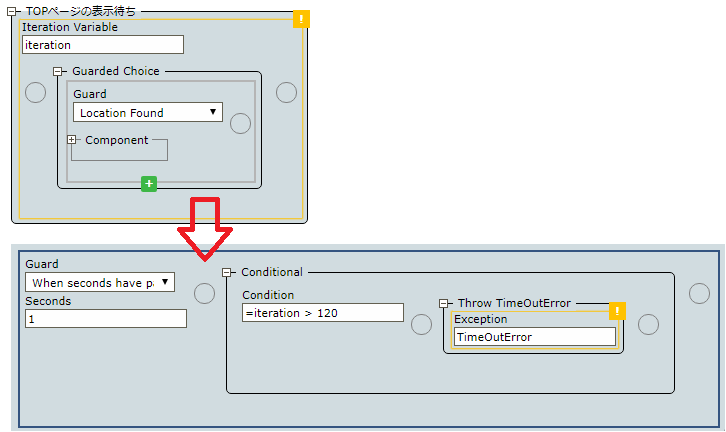Click the warning icon on Throw TimeOutError
Viewport: 726px width, 432px height.
(x=617, y=311)
